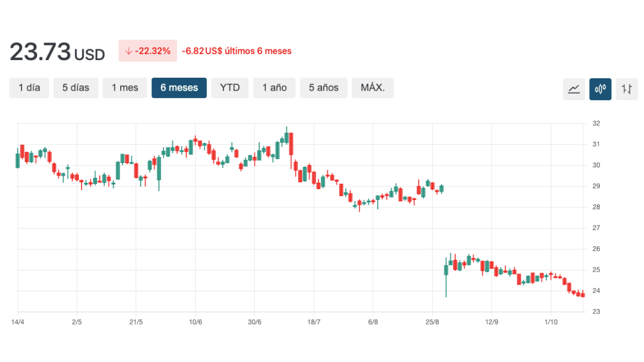Enable the 5 años time range
The height and width of the screenshot is (362, 644).
[324, 87]
